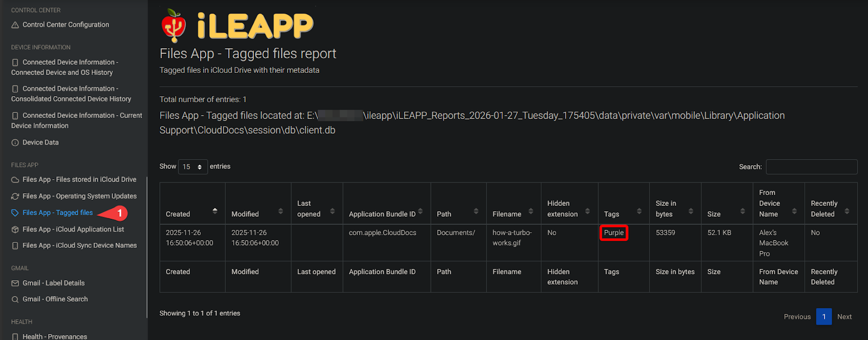The height and width of the screenshot is (340, 868).
Task: Open Consolidated Connected Device History report
Action: [x=71, y=94]
